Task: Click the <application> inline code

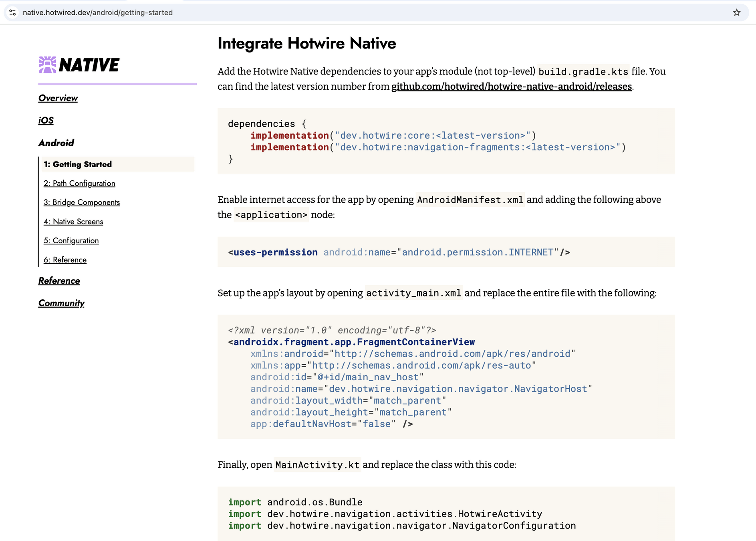Action: (x=271, y=215)
